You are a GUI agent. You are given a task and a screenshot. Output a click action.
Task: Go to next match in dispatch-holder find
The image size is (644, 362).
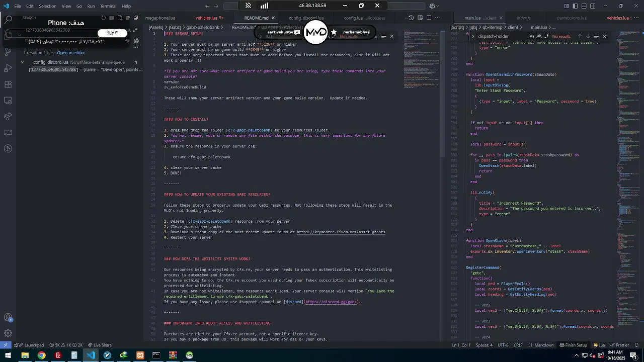588,36
